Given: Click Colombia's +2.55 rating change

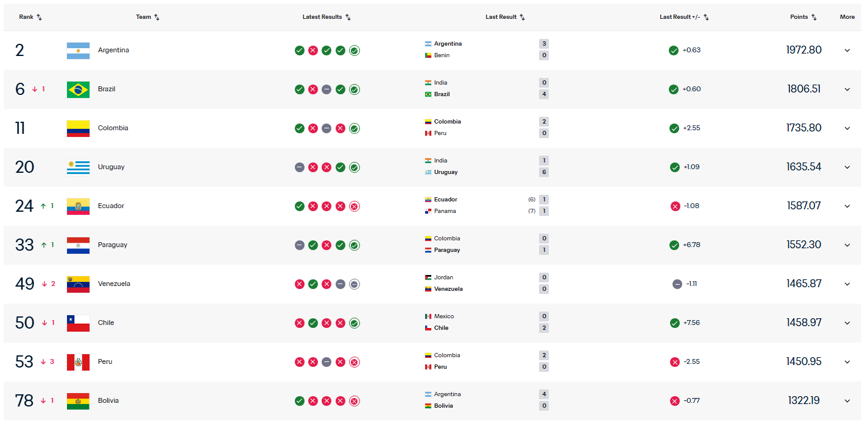Looking at the screenshot, I should [x=691, y=128].
